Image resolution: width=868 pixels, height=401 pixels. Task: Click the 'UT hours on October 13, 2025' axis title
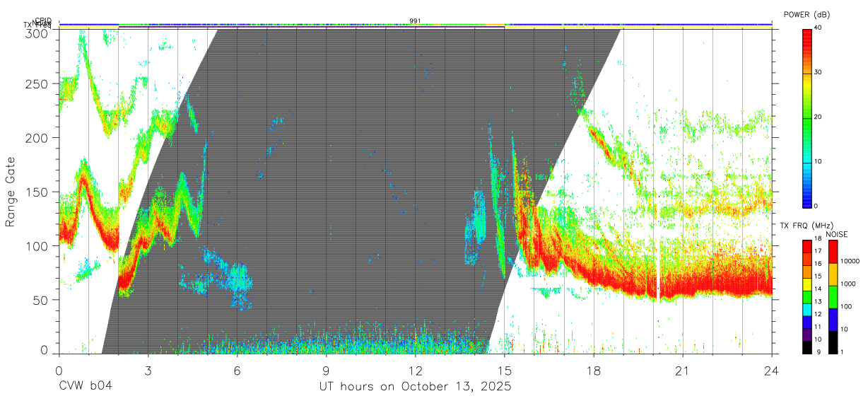point(416,387)
